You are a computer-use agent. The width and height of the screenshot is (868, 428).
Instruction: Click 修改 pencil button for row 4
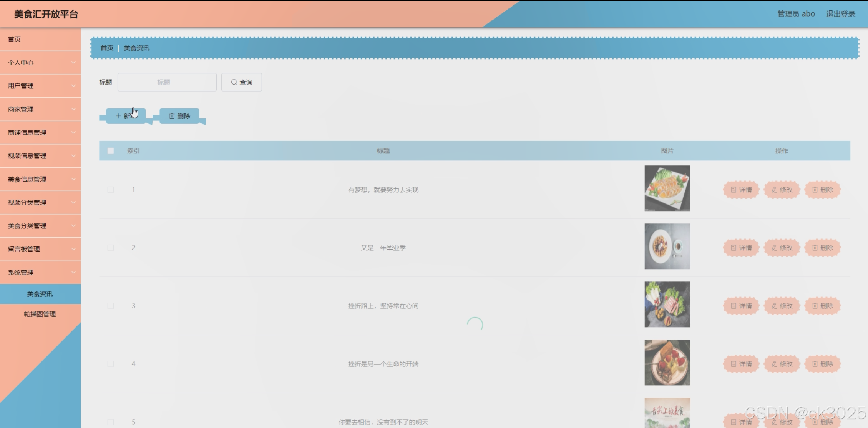point(782,364)
